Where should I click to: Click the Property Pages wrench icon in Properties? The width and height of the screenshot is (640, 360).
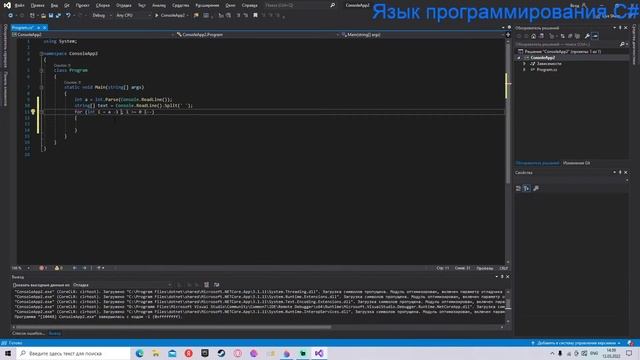536,189
